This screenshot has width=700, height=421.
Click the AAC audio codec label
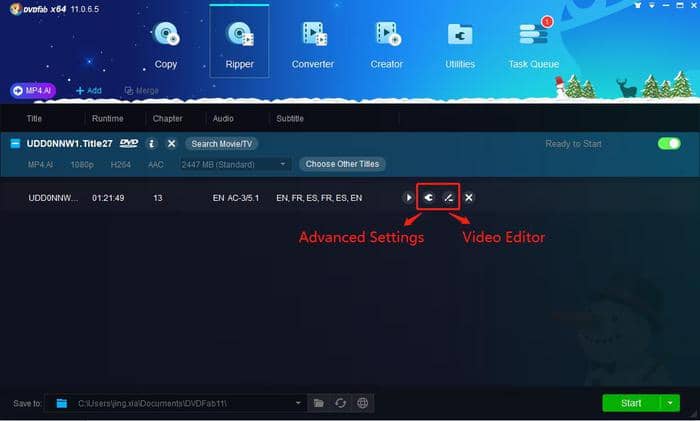[155, 164]
